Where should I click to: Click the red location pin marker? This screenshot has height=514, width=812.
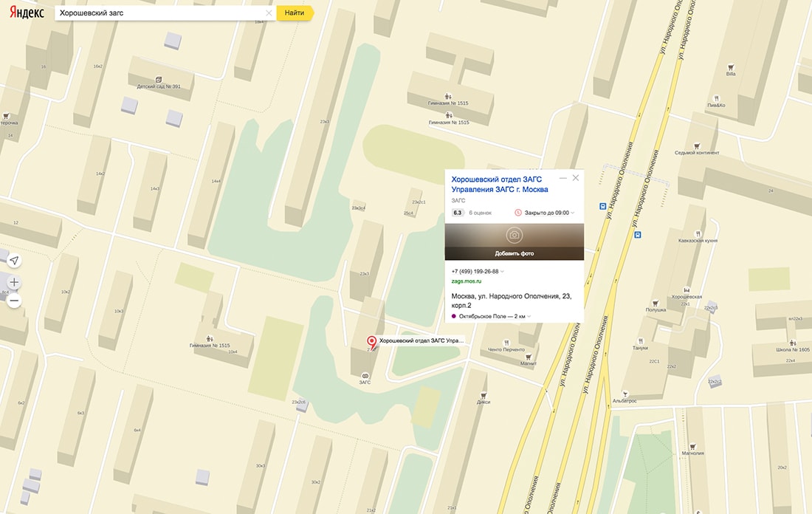(371, 343)
